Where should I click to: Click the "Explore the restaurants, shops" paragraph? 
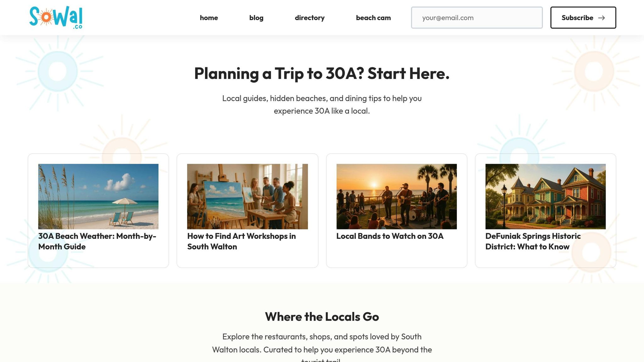(322, 343)
